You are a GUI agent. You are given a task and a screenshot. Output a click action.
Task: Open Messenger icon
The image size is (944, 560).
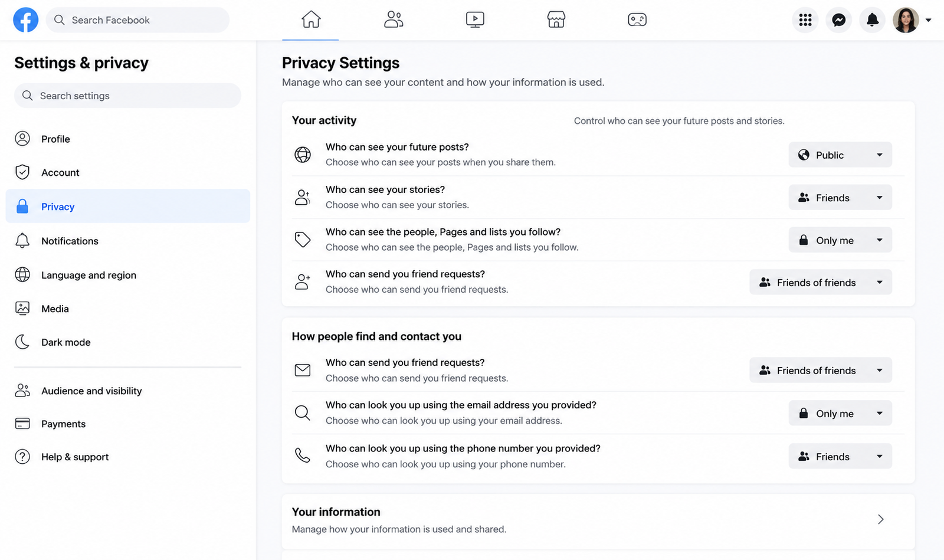click(x=839, y=20)
